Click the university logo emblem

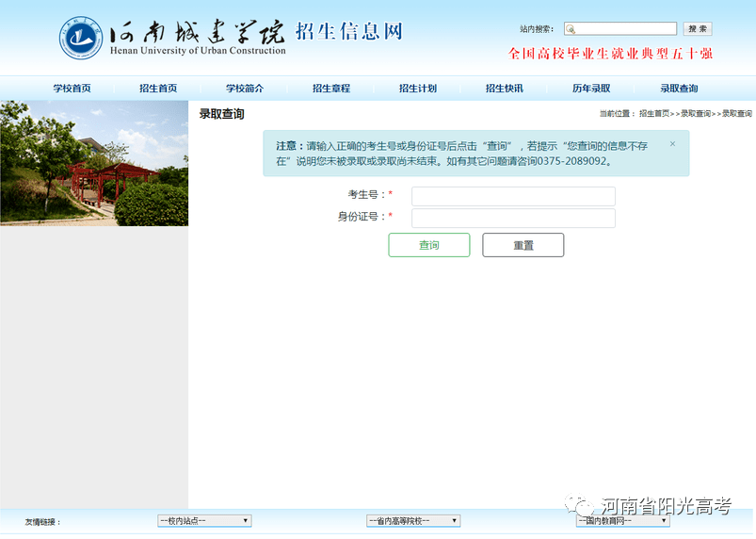point(81,38)
